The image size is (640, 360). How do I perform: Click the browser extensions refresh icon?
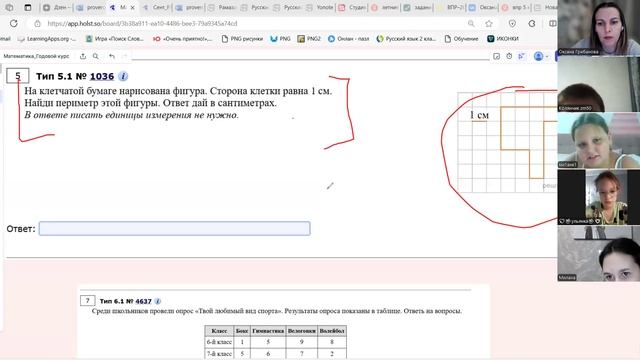532,24
